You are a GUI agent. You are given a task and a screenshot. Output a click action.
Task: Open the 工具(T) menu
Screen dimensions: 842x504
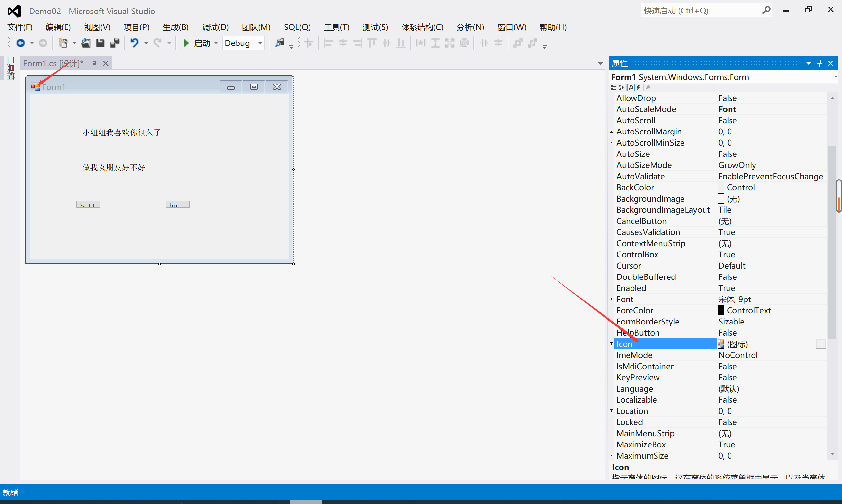pyautogui.click(x=336, y=27)
